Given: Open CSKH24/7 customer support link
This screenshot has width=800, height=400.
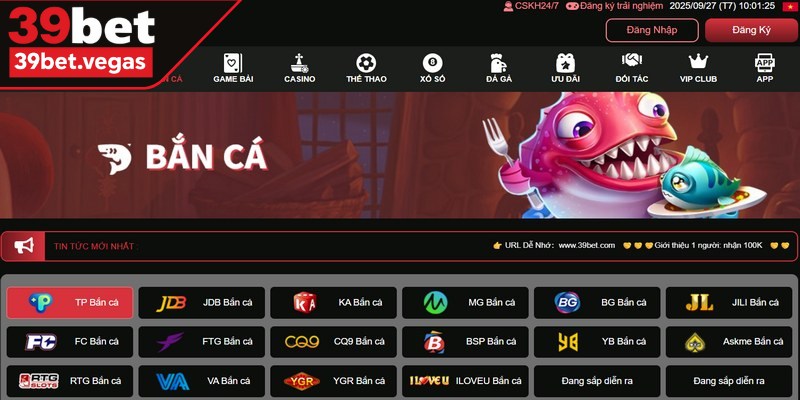Looking at the screenshot, I should click(531, 6).
